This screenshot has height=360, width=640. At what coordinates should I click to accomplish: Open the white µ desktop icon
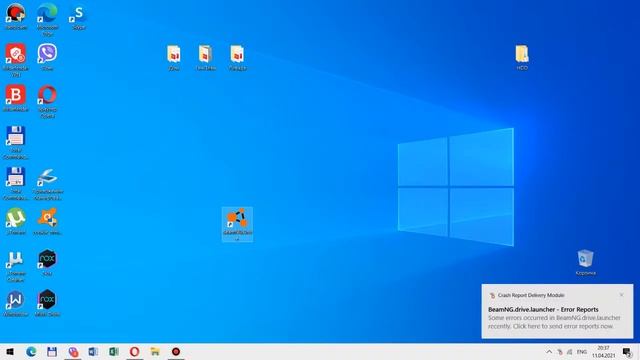tap(16, 265)
